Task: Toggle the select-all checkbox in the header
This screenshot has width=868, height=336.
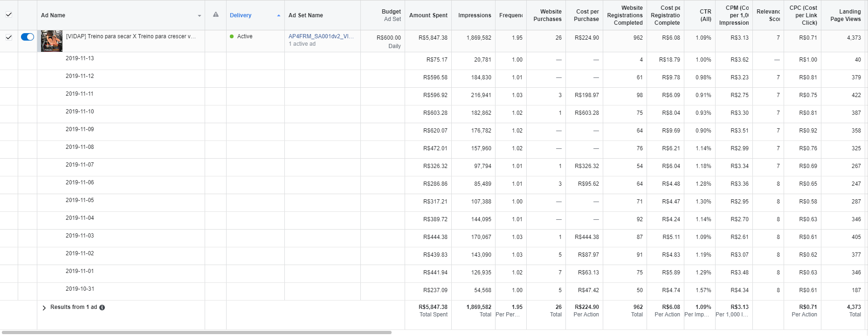Action: click(x=9, y=14)
